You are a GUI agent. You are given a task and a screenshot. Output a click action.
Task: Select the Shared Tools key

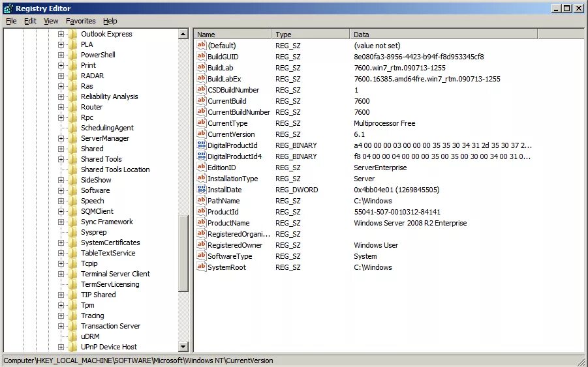(x=101, y=159)
